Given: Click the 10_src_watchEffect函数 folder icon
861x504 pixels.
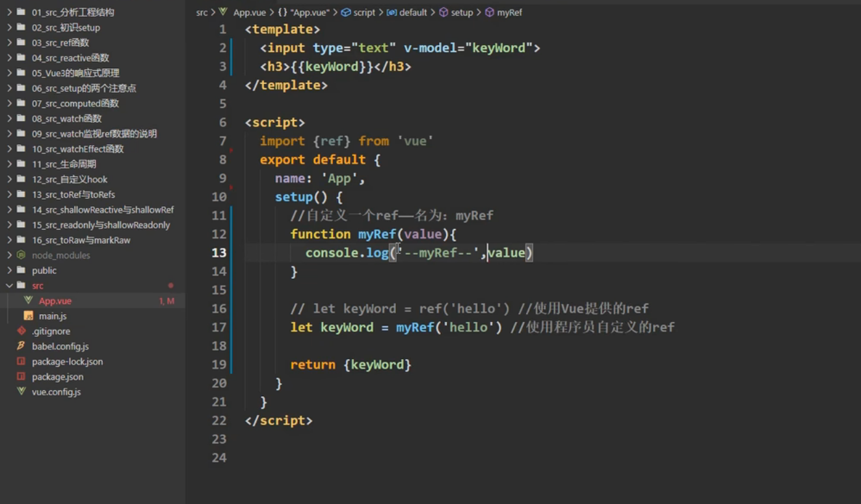Looking at the screenshot, I should (21, 149).
